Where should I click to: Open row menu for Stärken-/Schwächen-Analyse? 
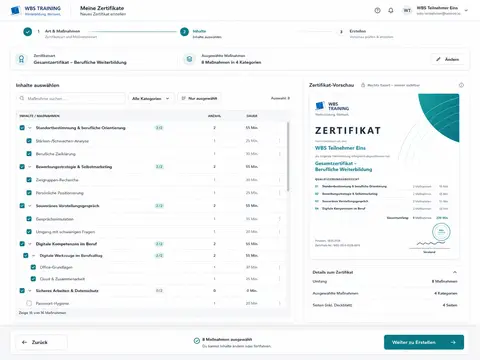tap(279, 141)
